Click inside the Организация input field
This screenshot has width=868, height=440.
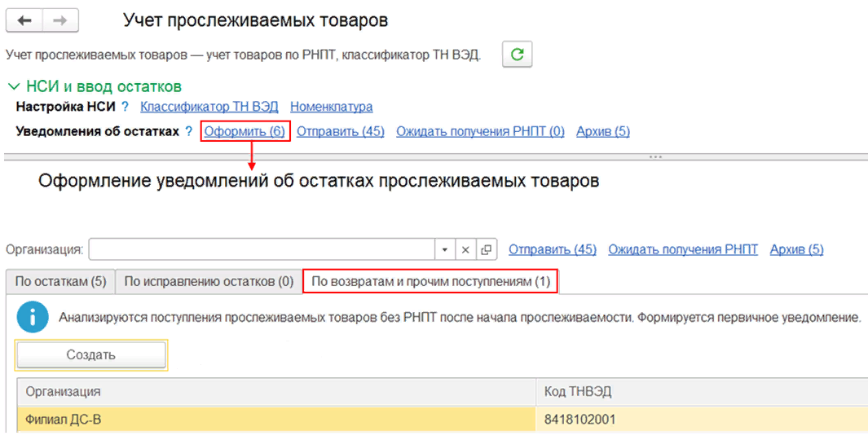261,249
